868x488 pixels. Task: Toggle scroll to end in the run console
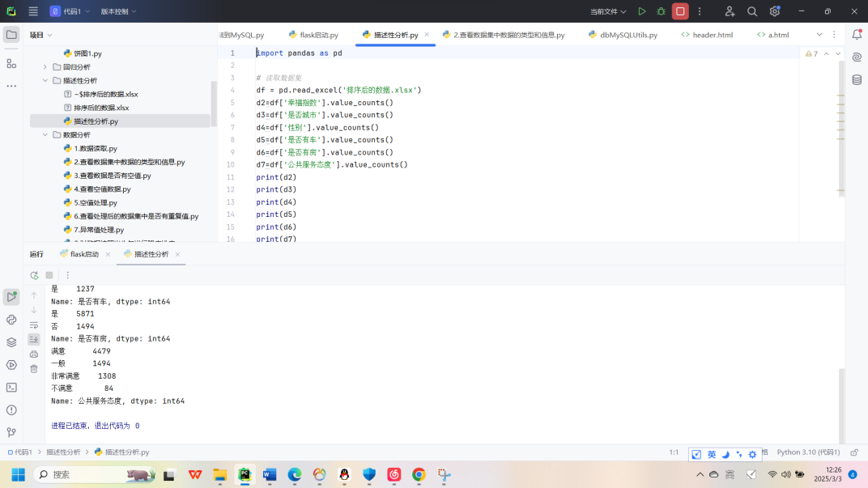34,339
